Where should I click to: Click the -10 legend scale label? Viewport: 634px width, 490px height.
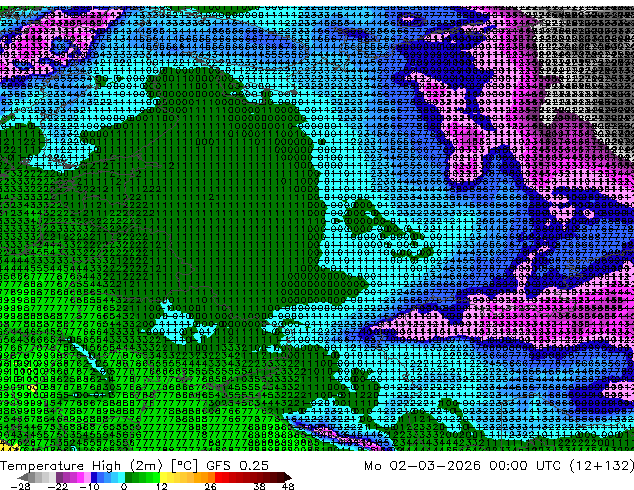[x=89, y=486]
